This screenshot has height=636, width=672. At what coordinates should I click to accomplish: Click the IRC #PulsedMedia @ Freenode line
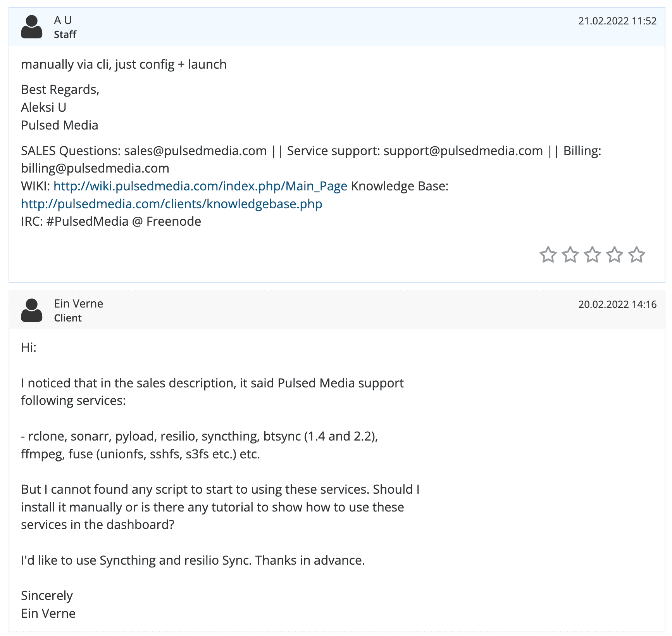click(111, 221)
